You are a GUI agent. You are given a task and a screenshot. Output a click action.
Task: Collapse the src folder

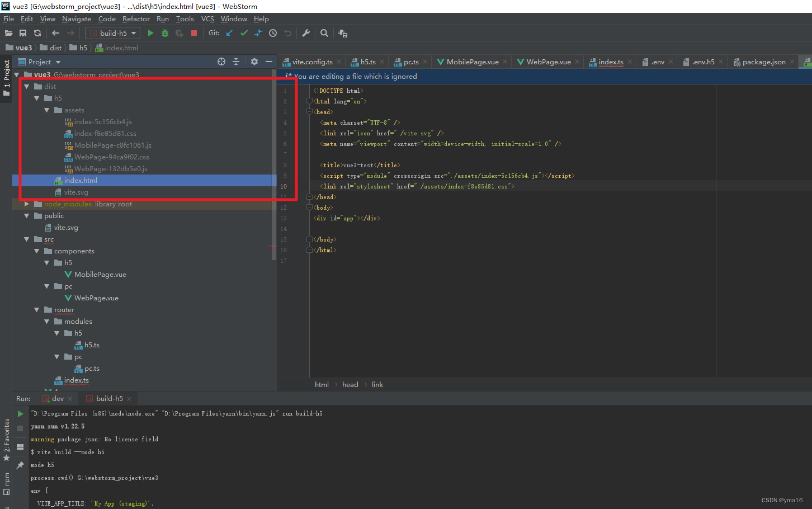[27, 239]
